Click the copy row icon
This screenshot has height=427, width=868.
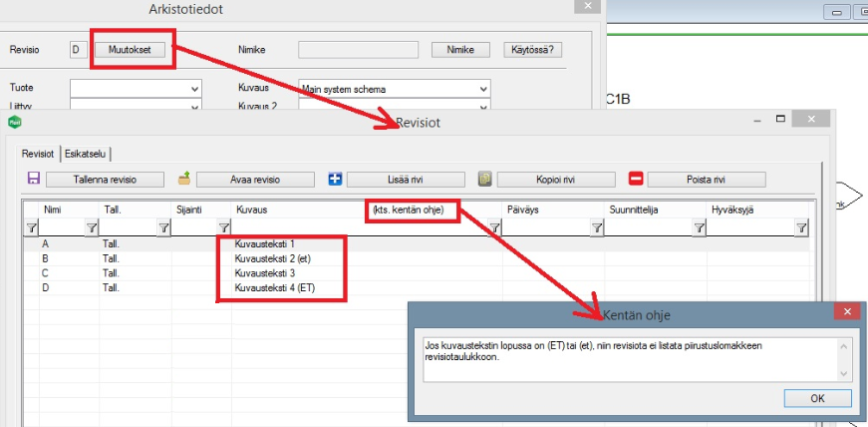(x=485, y=179)
